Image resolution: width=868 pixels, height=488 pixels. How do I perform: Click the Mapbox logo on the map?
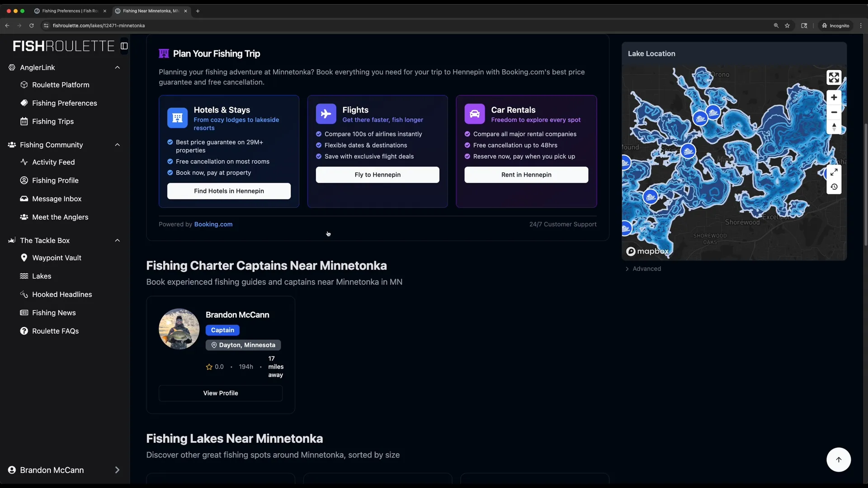[647, 252]
